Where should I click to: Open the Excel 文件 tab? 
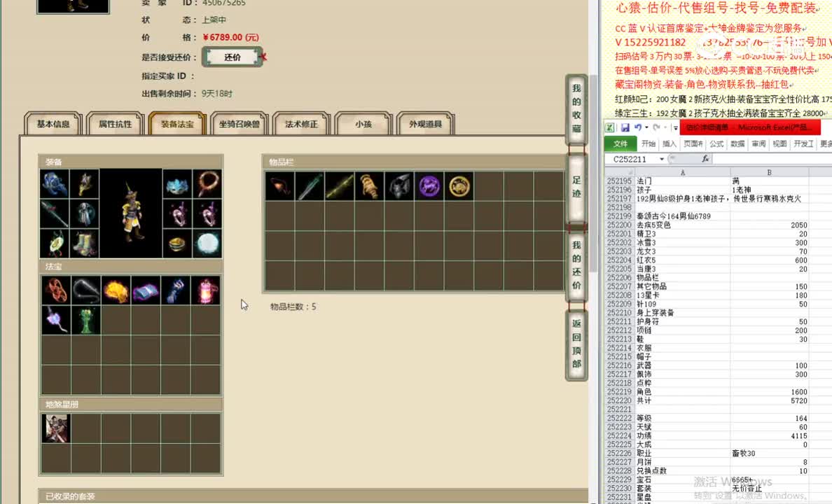[620, 143]
